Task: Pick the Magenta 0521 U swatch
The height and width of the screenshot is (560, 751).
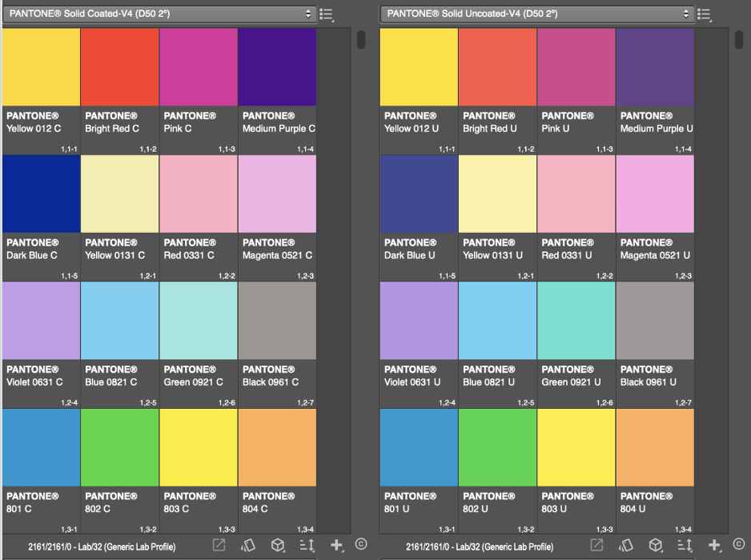Action: [655, 194]
